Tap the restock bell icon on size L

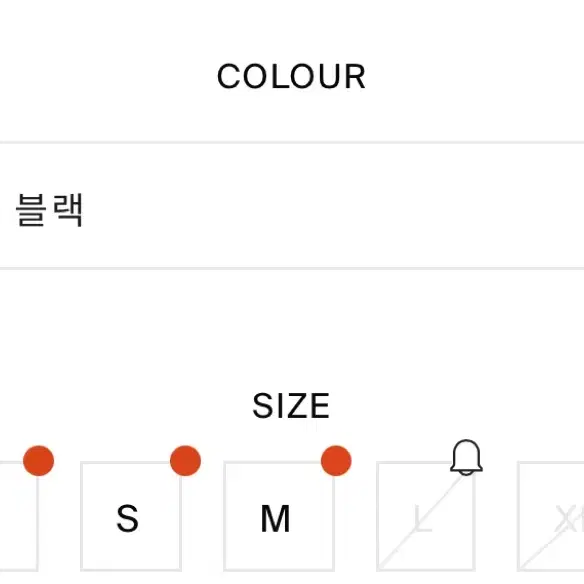pos(466,457)
